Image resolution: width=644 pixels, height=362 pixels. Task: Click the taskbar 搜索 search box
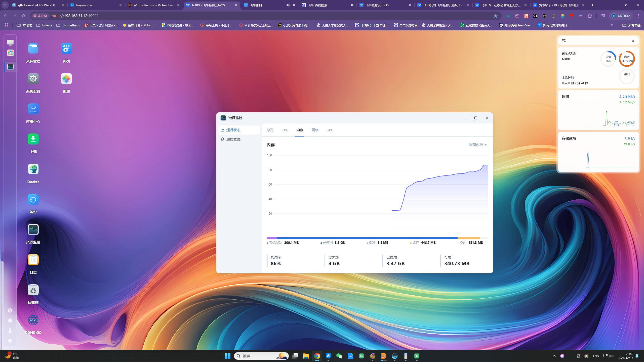(261, 356)
